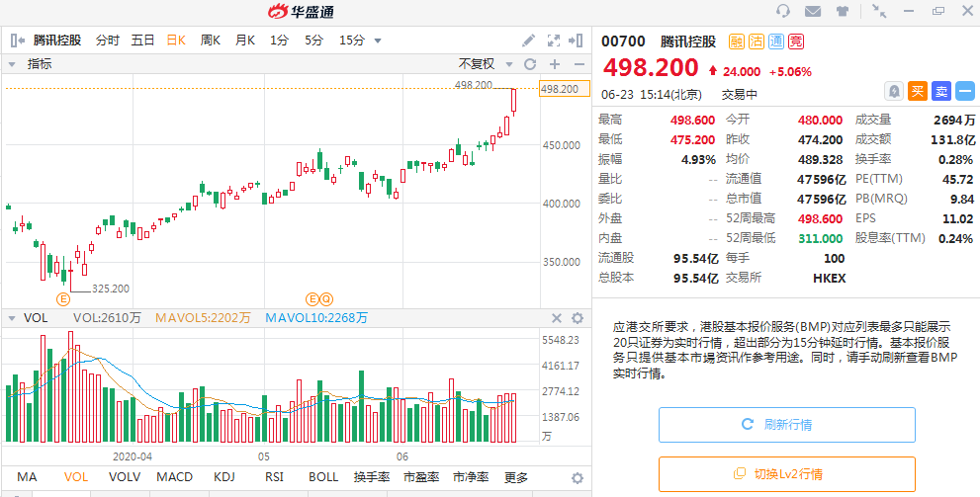980x497 pixels.
Task: Open bottom indicator bar settings gear
Action: [578, 478]
